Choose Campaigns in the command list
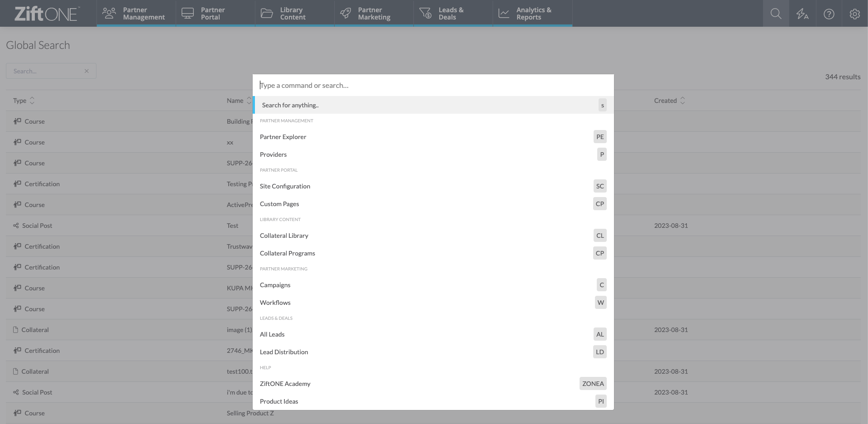This screenshot has height=424, width=868. tap(433, 285)
